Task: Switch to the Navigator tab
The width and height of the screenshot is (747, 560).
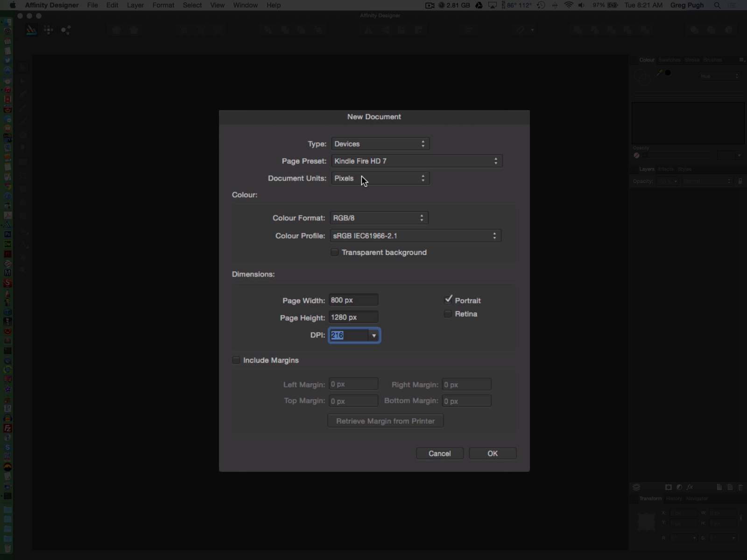Action: point(697,498)
